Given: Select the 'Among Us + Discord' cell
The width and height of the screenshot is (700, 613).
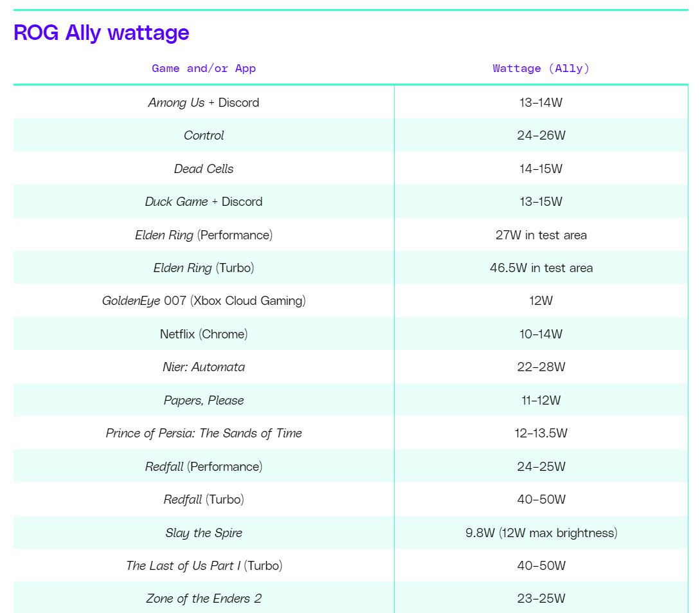Looking at the screenshot, I should coord(204,103).
